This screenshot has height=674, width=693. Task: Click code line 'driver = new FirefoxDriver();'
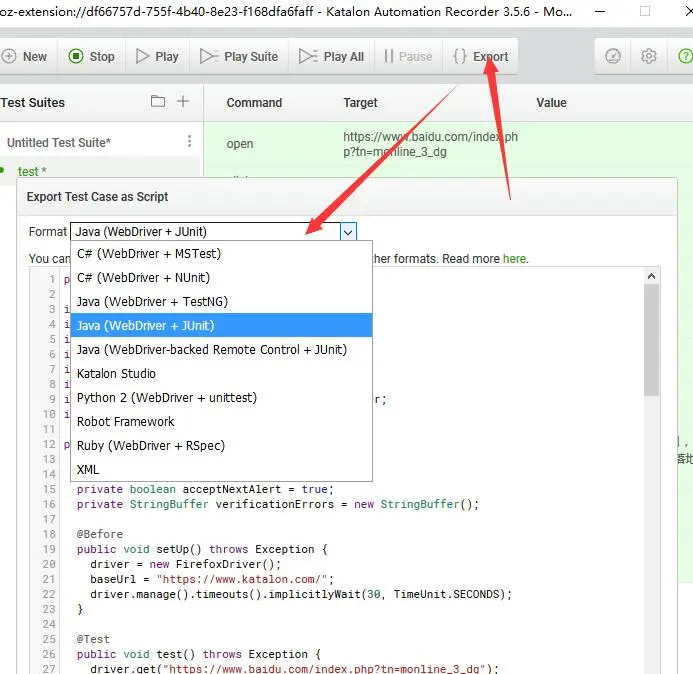185,564
